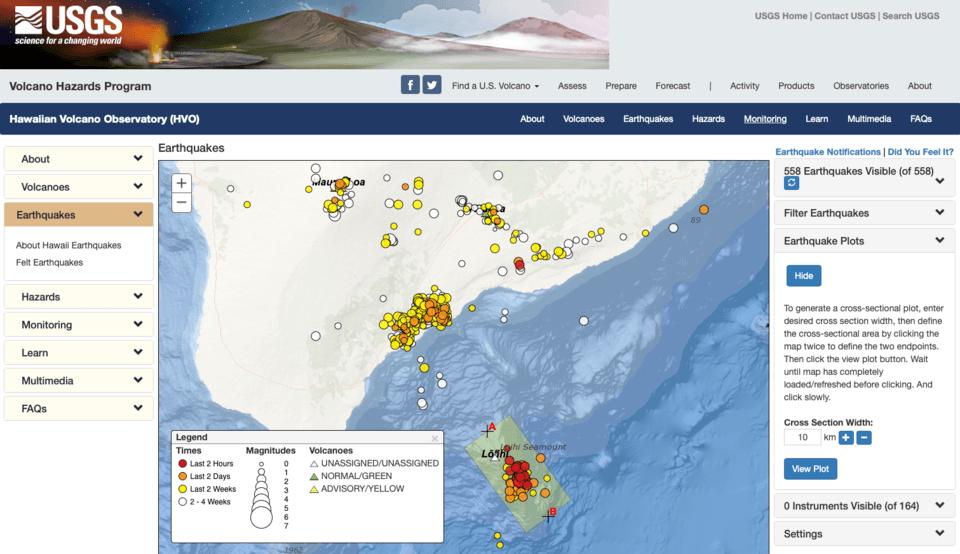This screenshot has height=554, width=960.
Task: Increase cross section width with plus
Action: pos(845,438)
